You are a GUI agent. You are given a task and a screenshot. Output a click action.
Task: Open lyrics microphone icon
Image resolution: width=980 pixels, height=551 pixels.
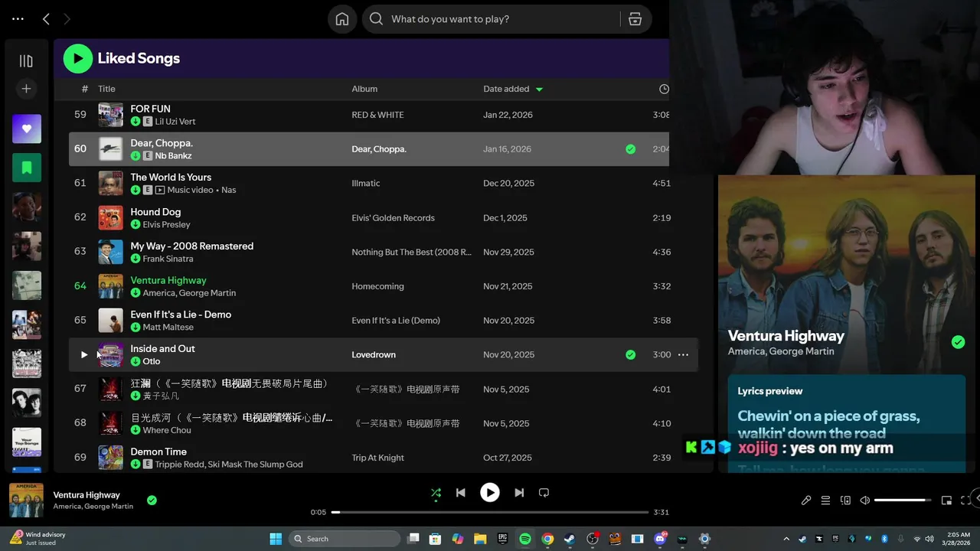tap(806, 500)
